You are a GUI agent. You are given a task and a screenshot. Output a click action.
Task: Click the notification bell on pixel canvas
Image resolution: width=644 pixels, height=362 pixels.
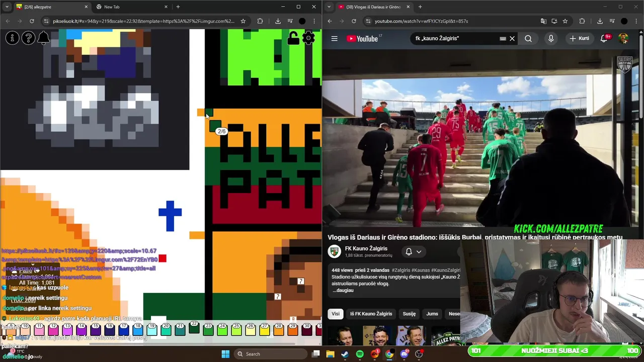pyautogui.click(x=44, y=38)
